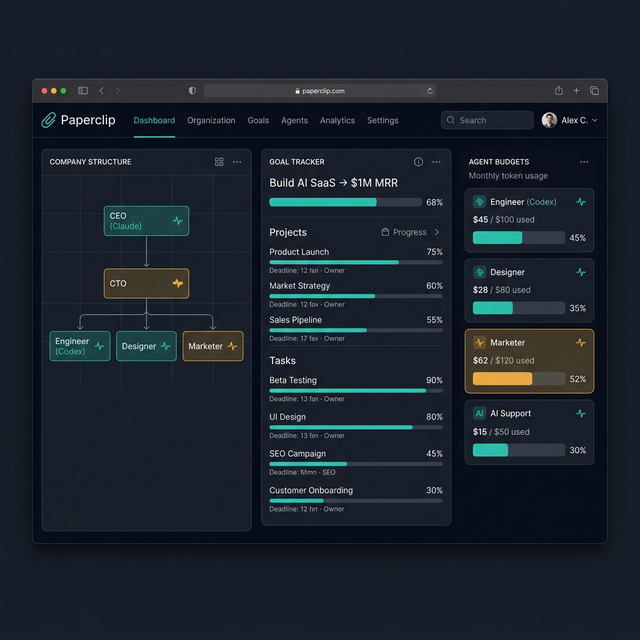Click the 68% main goal progress bar
The height and width of the screenshot is (640, 640).
click(x=345, y=202)
